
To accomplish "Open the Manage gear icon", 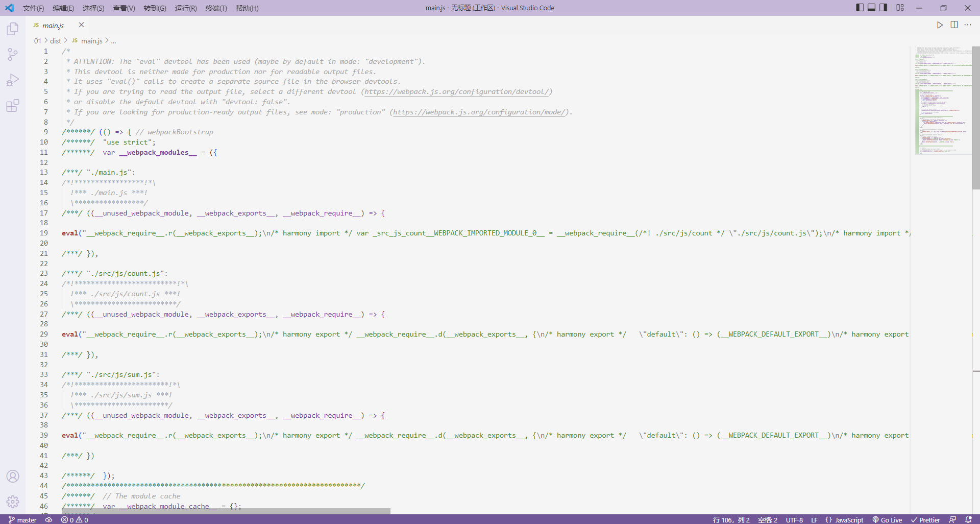I will (13, 502).
